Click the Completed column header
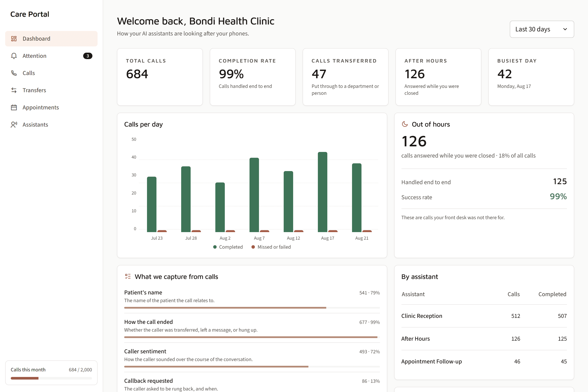 [552, 294]
